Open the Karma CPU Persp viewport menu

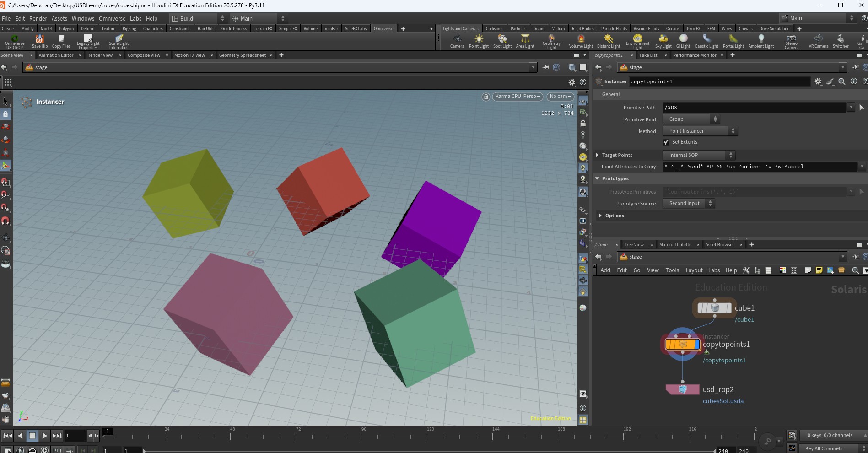coord(518,97)
